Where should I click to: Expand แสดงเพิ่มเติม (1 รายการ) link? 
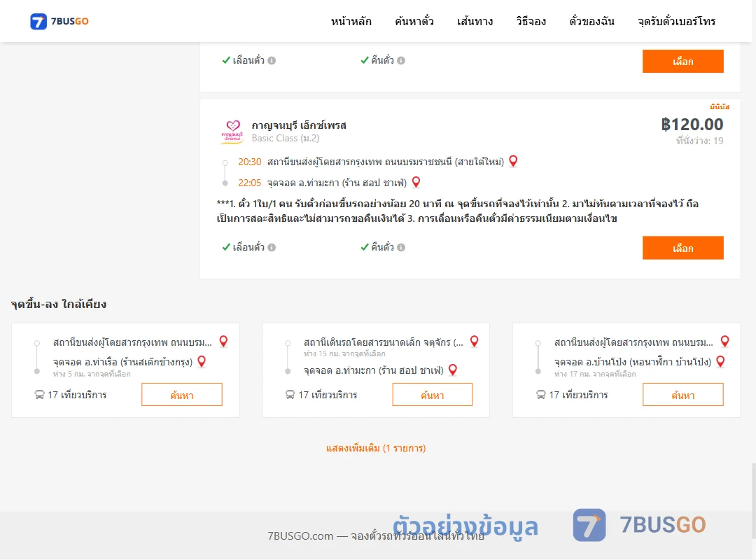(376, 448)
